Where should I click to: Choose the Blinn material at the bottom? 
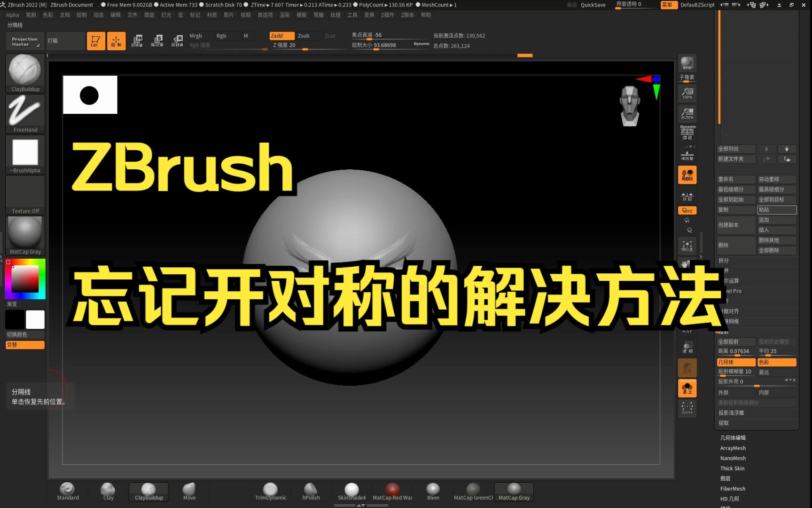[x=433, y=492]
